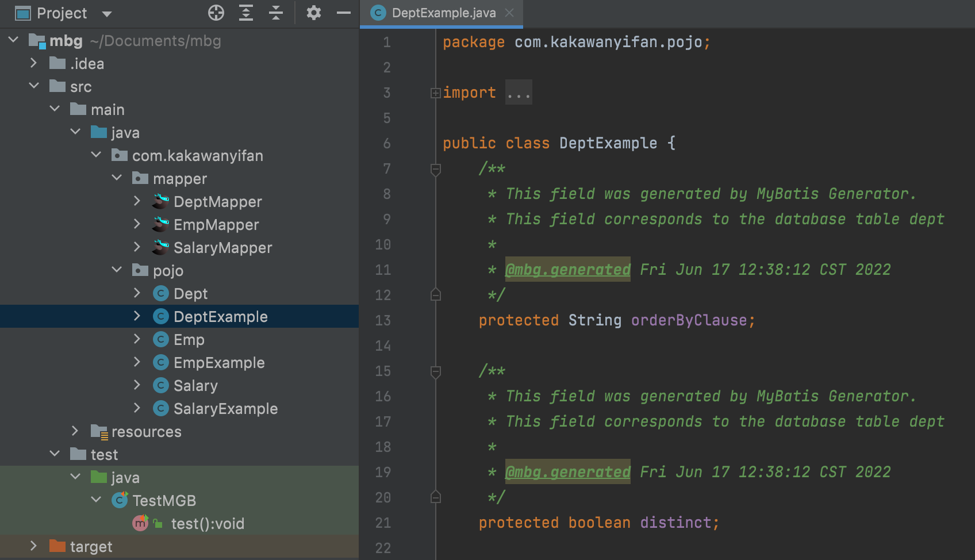
Task: Click the class icon beside SalaryExample
Action: point(161,409)
